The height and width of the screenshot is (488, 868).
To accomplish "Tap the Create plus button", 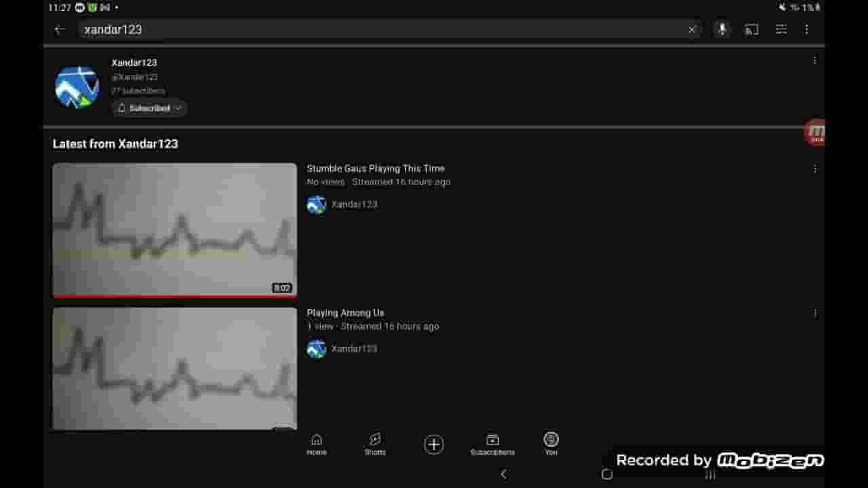I will pos(434,444).
